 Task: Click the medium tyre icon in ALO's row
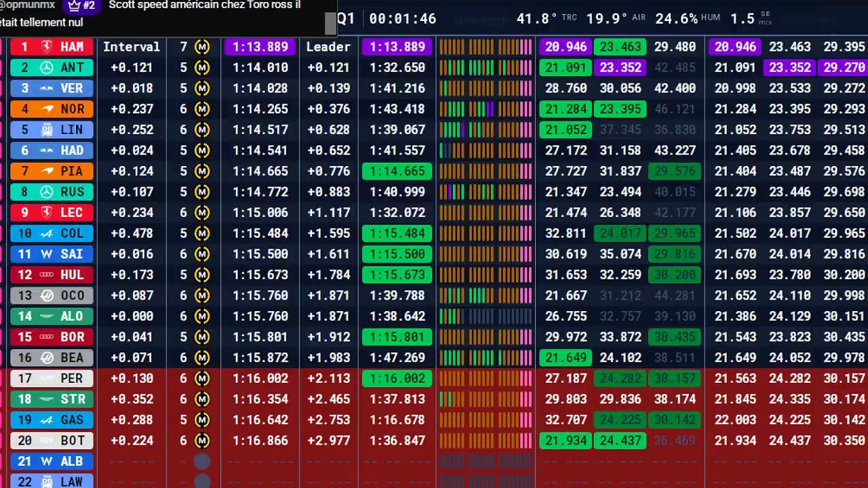[x=201, y=316]
